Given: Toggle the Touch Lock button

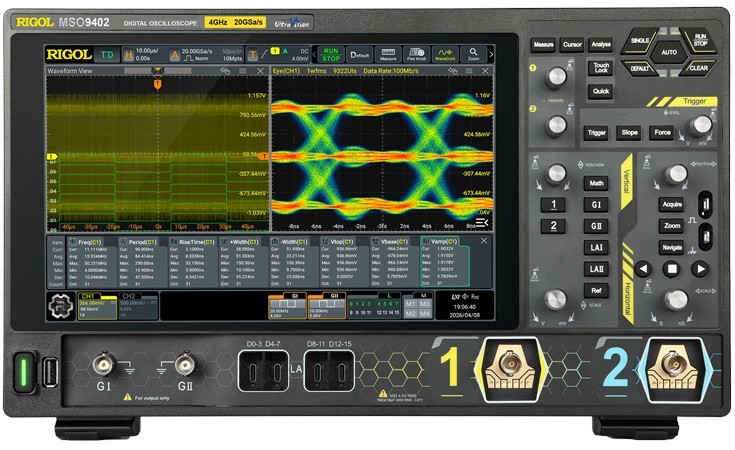Looking at the screenshot, I should [x=601, y=68].
